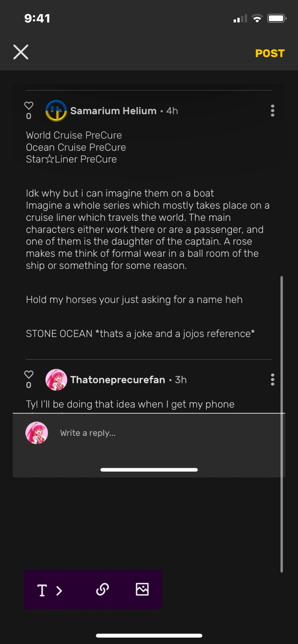
Task: Expand text formatting options chevron
Action: coord(59,590)
